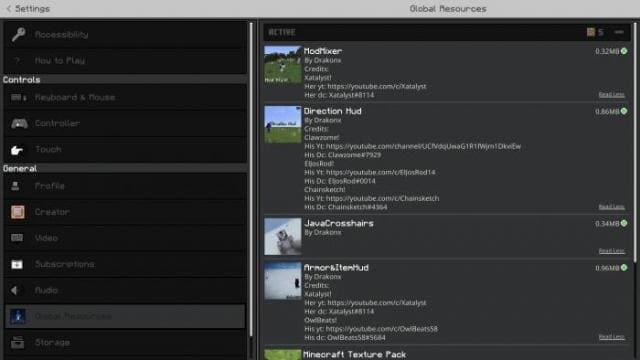Select the Direction Hud pack thumbnail
Image resolution: width=640 pixels, height=360 pixels.
point(282,124)
